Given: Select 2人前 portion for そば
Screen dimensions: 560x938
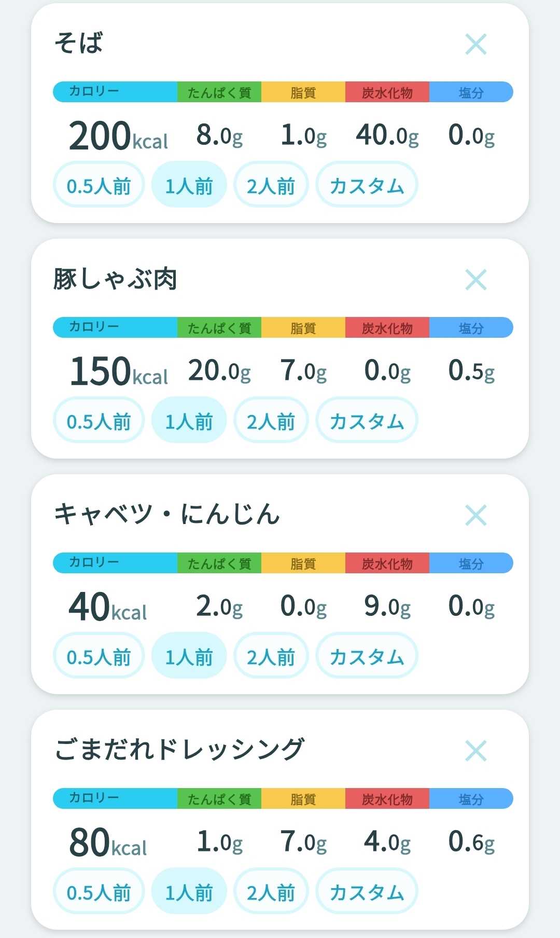Looking at the screenshot, I should tap(271, 185).
